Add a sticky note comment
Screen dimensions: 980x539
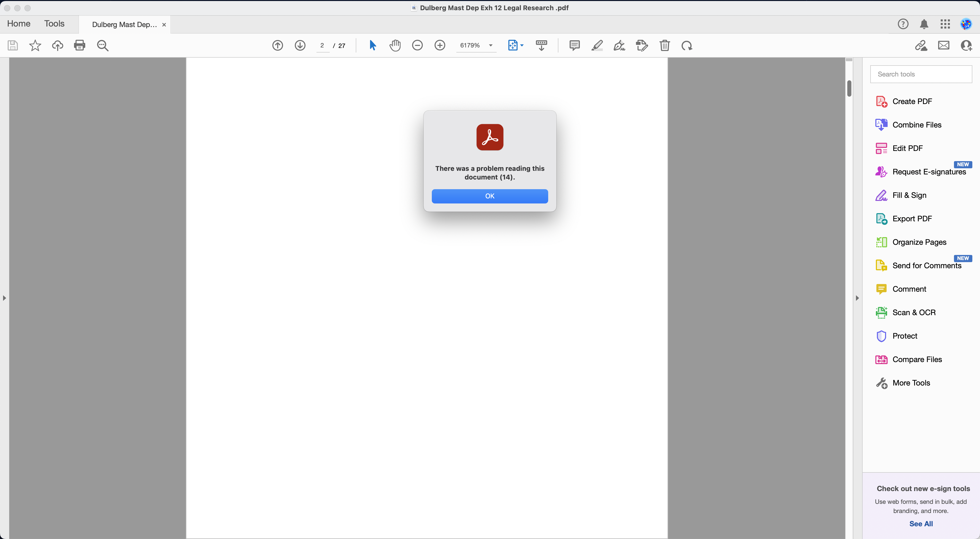[x=574, y=46]
